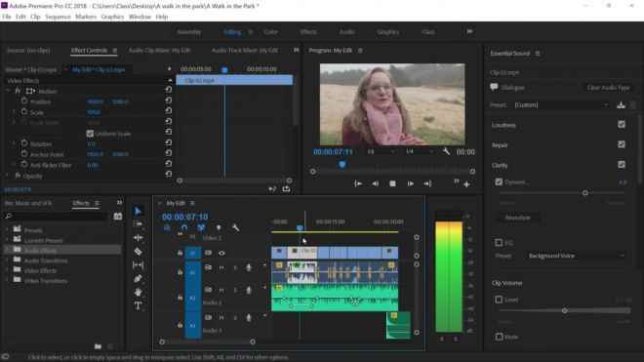The height and width of the screenshot is (362, 644).
Task: Enable the Mute checkbox
Action: (x=499, y=337)
